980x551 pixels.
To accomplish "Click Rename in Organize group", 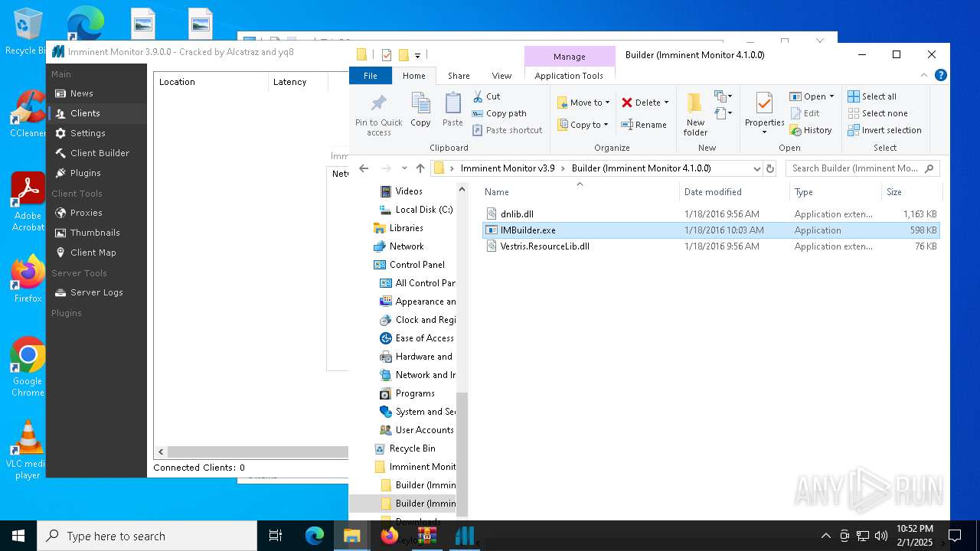I will tap(643, 125).
